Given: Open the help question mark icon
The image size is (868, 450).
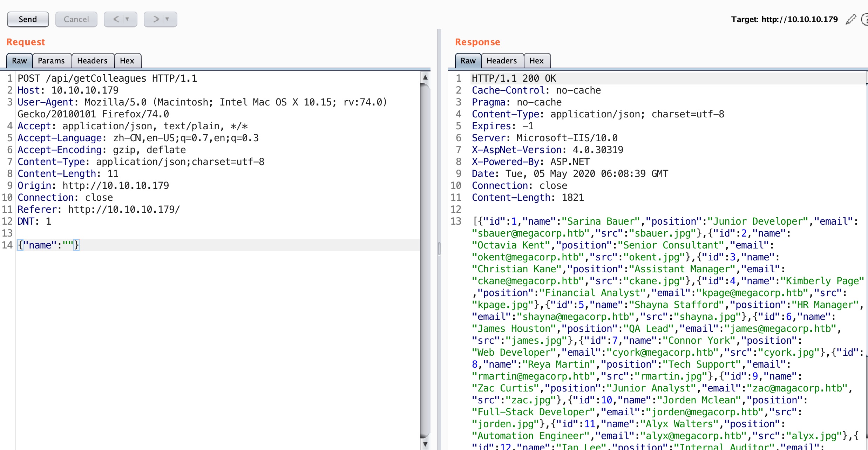Looking at the screenshot, I should click(x=865, y=19).
